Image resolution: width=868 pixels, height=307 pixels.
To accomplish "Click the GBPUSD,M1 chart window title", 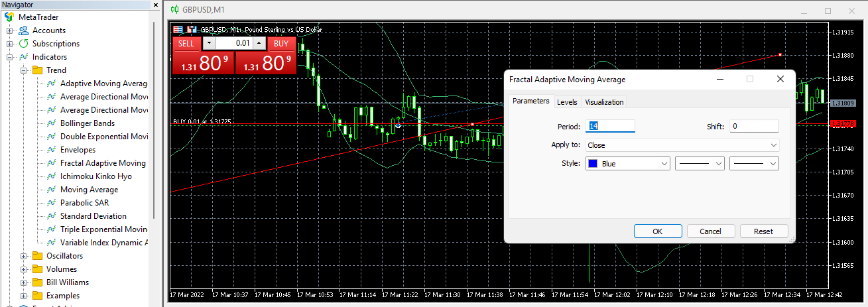I will click(204, 10).
